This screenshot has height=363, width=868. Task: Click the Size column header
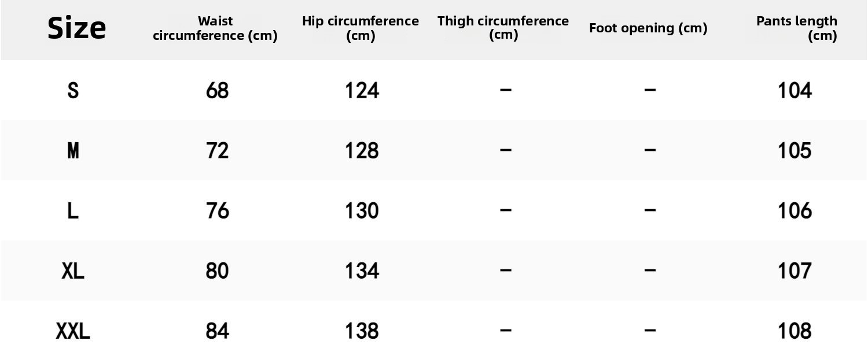point(76,28)
